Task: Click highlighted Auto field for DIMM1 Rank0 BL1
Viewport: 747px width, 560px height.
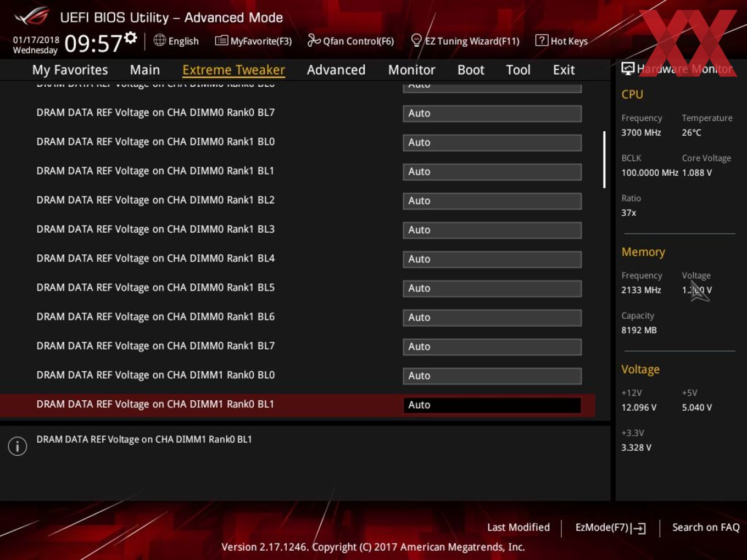Action: 492,405
